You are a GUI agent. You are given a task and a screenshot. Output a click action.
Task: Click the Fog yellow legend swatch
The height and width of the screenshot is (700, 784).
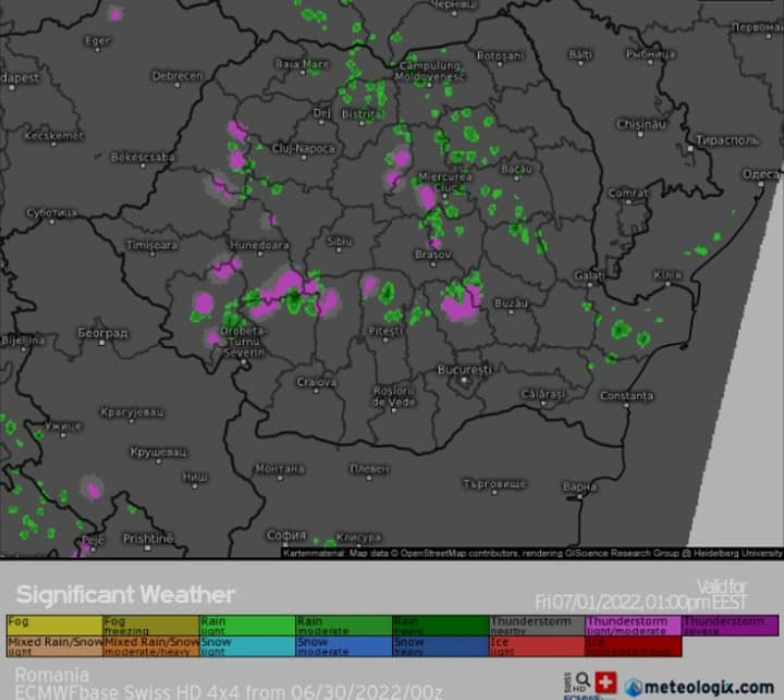(54, 624)
